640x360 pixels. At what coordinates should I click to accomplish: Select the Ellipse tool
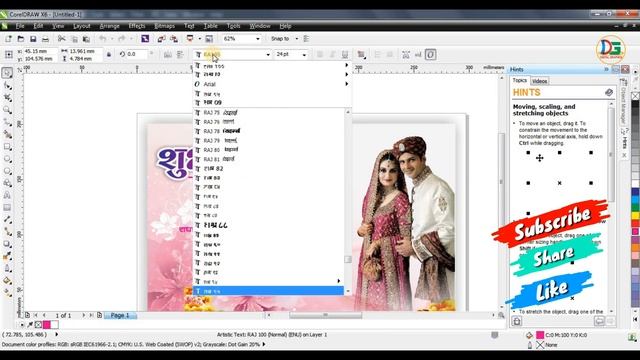pyautogui.click(x=7, y=159)
